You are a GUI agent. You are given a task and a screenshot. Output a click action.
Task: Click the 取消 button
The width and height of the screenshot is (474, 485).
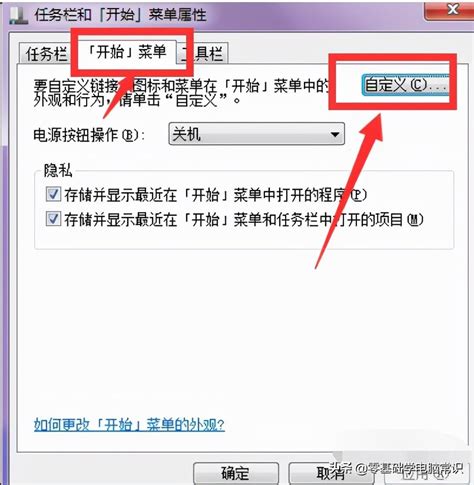(331, 473)
